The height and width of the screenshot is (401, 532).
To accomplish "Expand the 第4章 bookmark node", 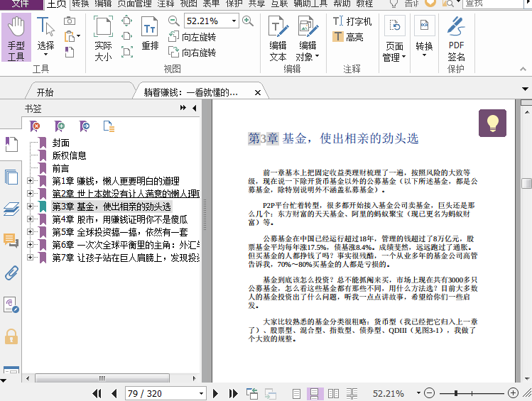I will (30, 219).
